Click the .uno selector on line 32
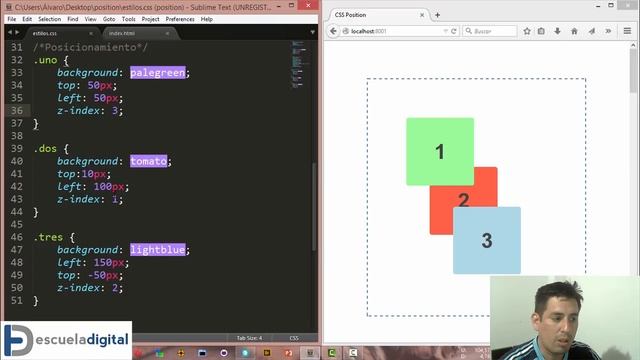 (x=46, y=60)
